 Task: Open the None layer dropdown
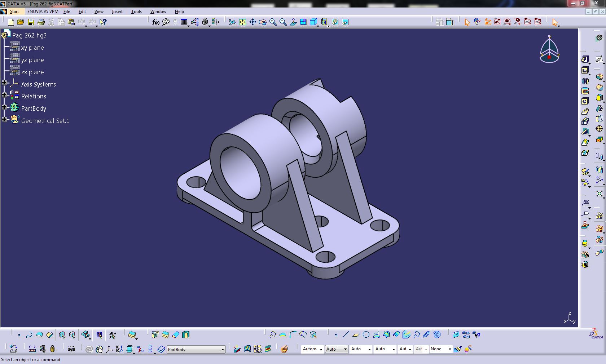click(441, 349)
